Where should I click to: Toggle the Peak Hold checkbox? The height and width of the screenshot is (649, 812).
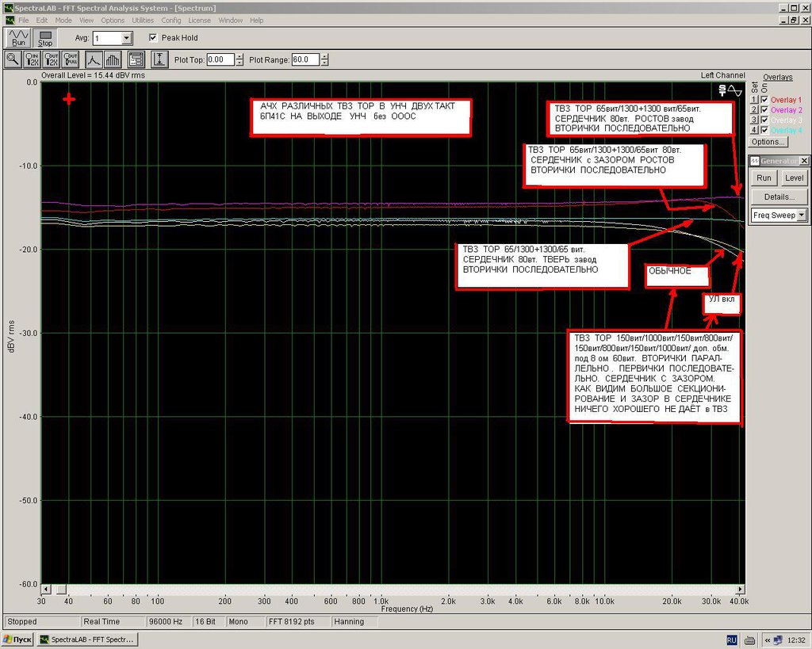pyautogui.click(x=153, y=38)
